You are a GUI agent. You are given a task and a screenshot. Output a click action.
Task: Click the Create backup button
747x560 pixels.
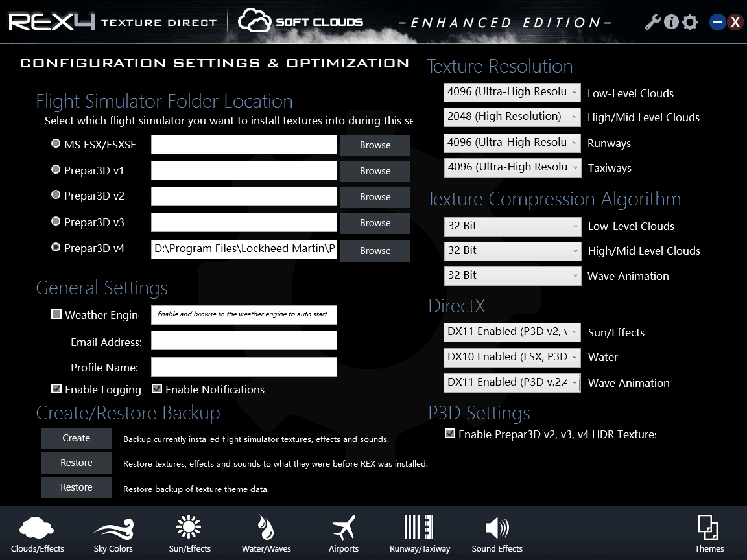(77, 438)
